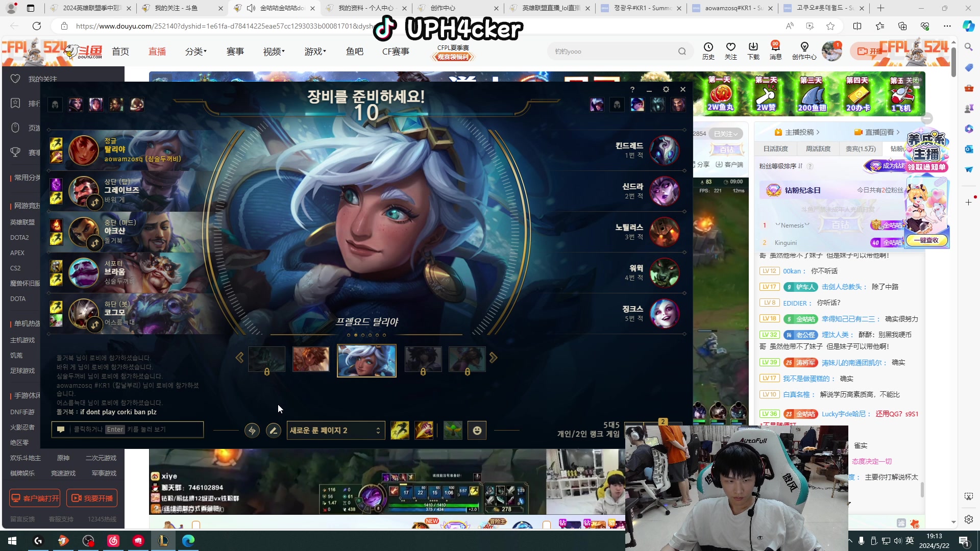Image resolution: width=980 pixels, height=551 pixels.
Task: Add page to browser favorites star
Action: 830,26
